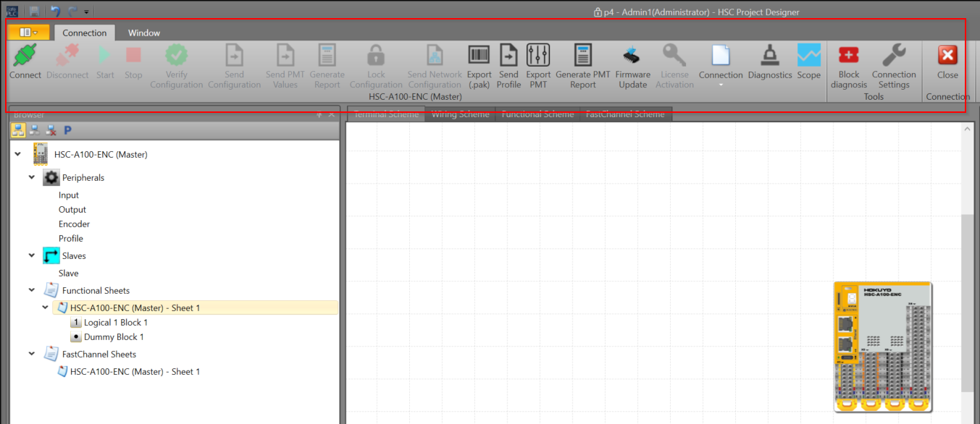Open Firmware Update chip icon
980x424 pixels.
pyautogui.click(x=632, y=55)
